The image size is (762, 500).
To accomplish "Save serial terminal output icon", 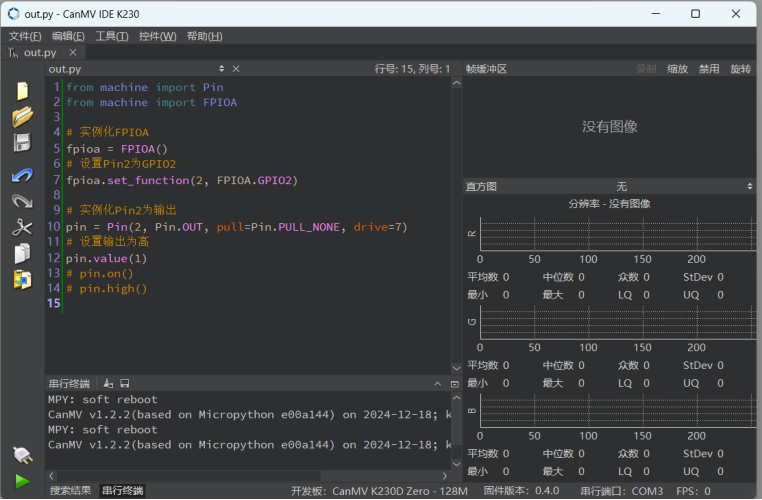I will click(x=125, y=384).
